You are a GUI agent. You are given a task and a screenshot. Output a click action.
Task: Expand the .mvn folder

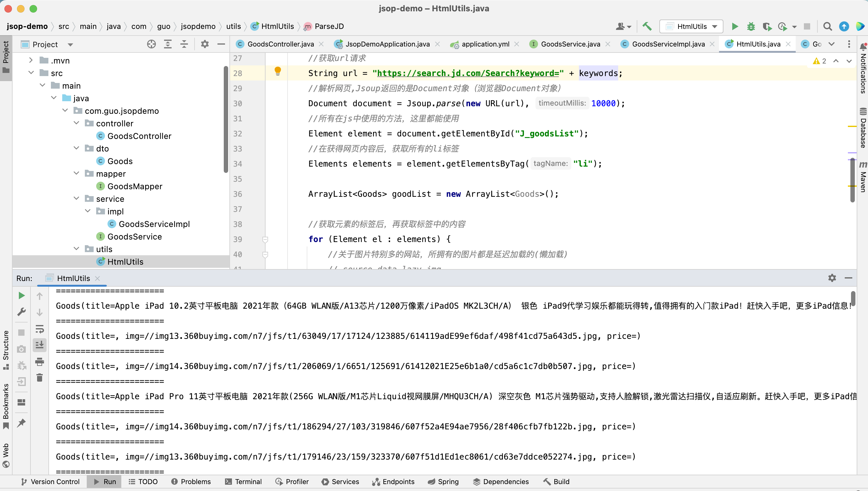pos(31,60)
